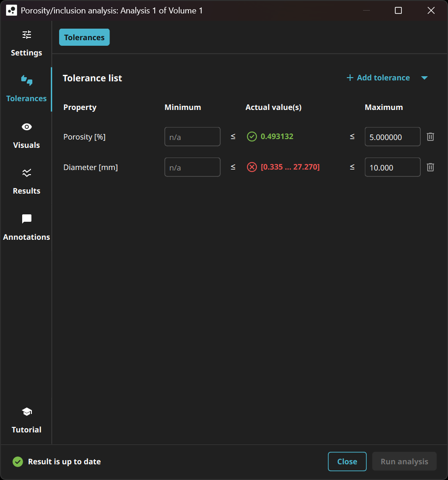The image size is (448, 480).
Task: Click the Run analysis button
Action: [404, 462]
